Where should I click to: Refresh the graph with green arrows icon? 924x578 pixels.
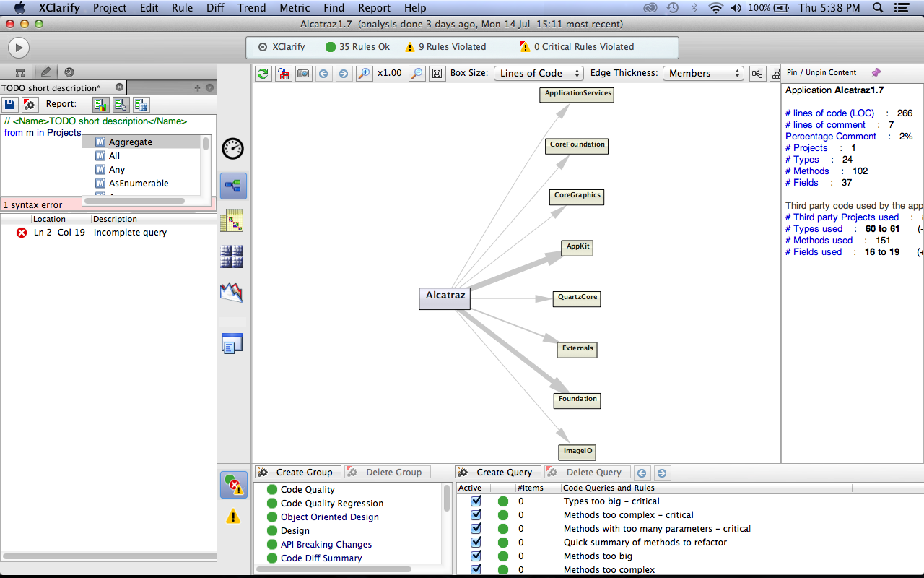(x=263, y=73)
